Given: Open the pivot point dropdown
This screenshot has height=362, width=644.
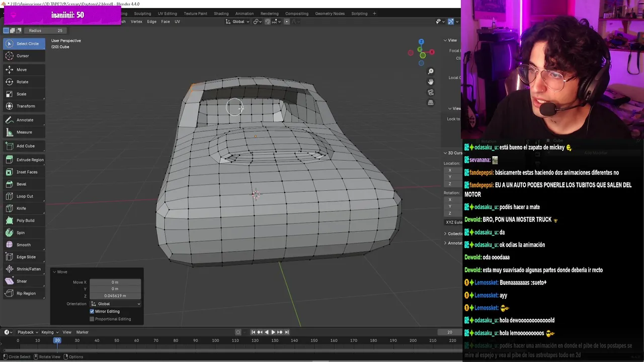Looking at the screenshot, I should pos(258,22).
